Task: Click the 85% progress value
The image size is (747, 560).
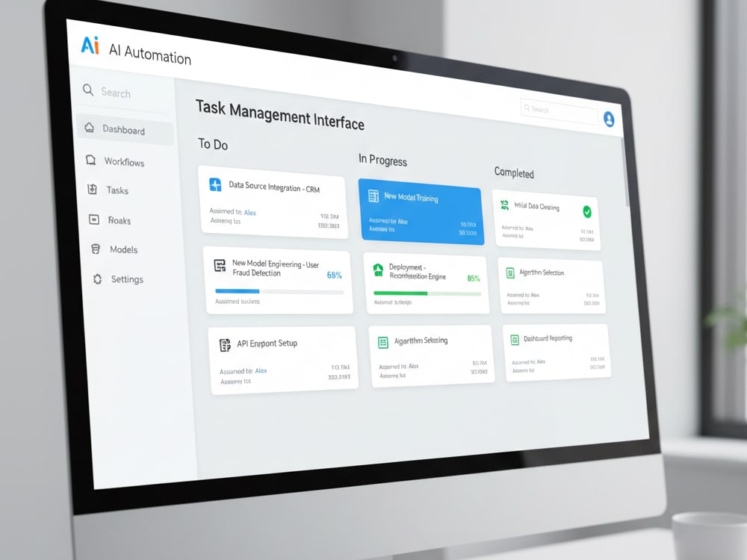Action: (474, 278)
